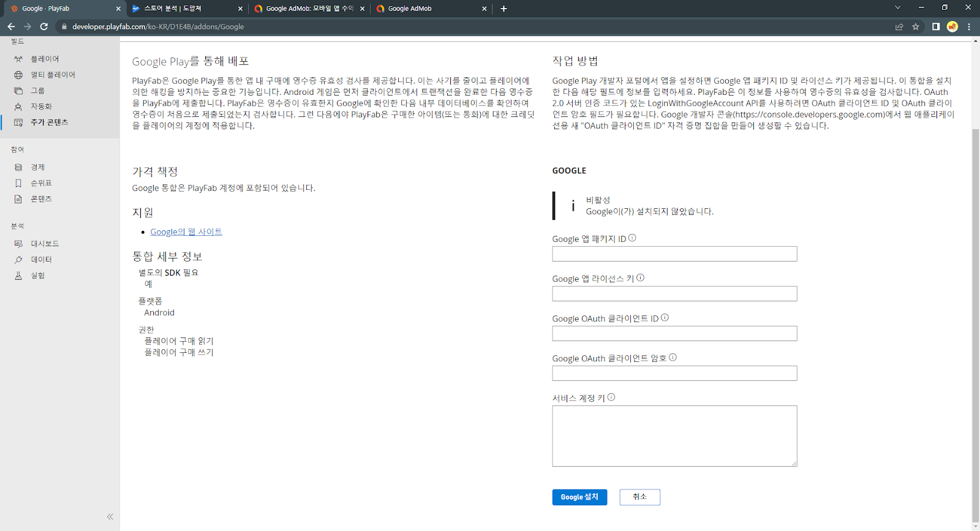Open 데이터 in the sidebar
The height and width of the screenshot is (531, 980).
coord(41,260)
